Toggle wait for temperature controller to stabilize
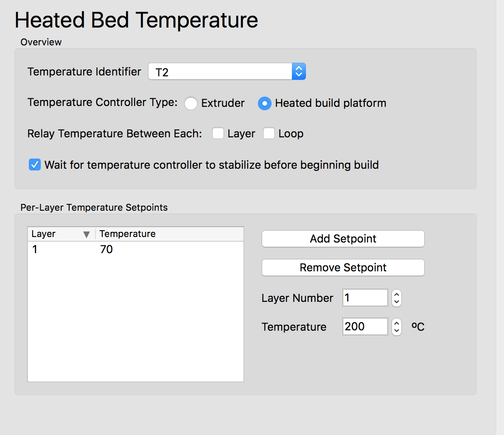 click(35, 165)
